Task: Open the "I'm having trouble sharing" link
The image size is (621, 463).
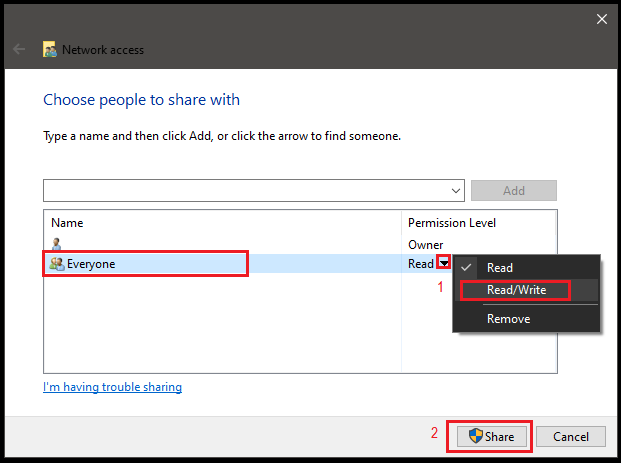Action: click(x=112, y=387)
